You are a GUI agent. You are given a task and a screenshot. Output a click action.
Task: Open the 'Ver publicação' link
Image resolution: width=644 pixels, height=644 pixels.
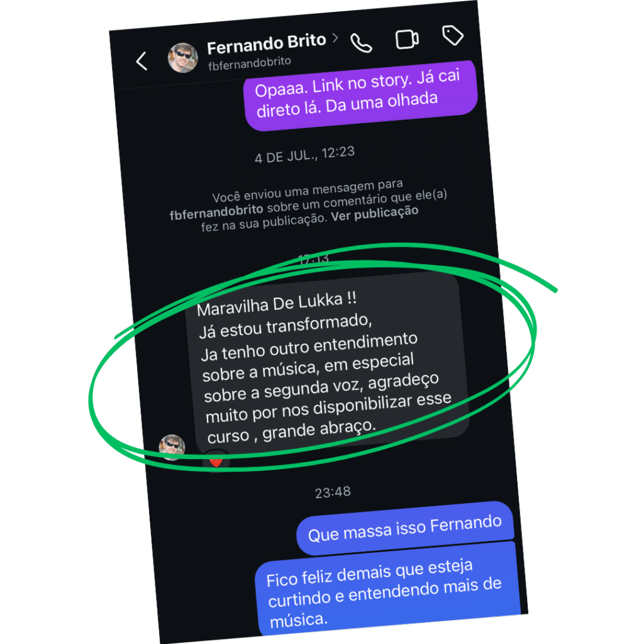click(x=375, y=214)
